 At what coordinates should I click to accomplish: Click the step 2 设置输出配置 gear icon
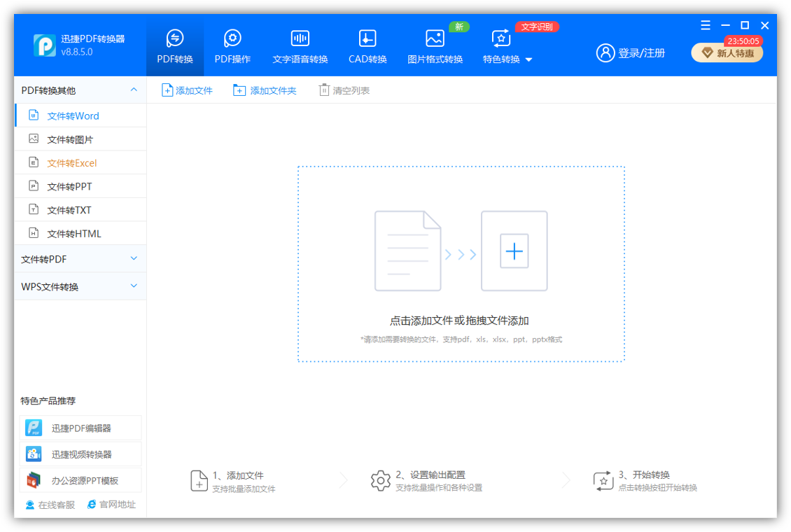pyautogui.click(x=380, y=481)
